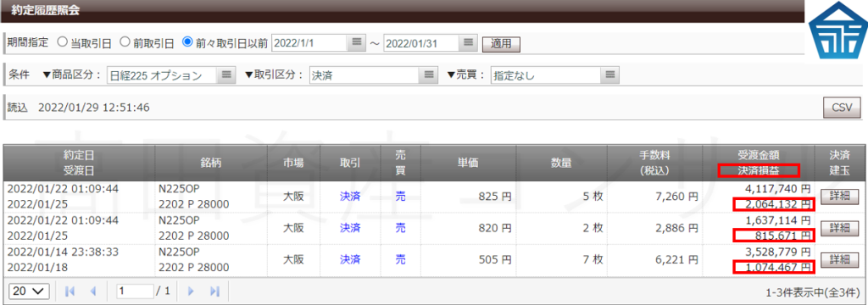Open the 商品区分 dropdown showing 日経225 オプション
This screenshot has height=305, width=868.
point(171,75)
